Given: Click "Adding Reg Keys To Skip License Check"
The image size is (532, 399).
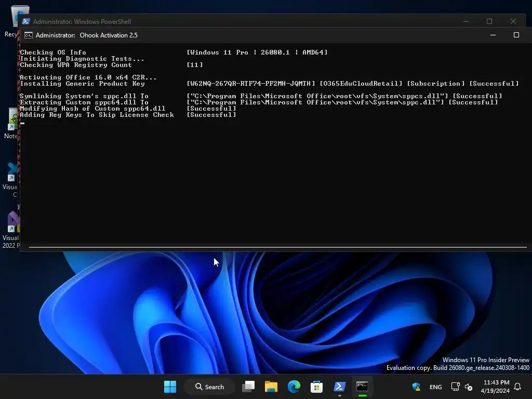Looking at the screenshot, I should point(97,115).
